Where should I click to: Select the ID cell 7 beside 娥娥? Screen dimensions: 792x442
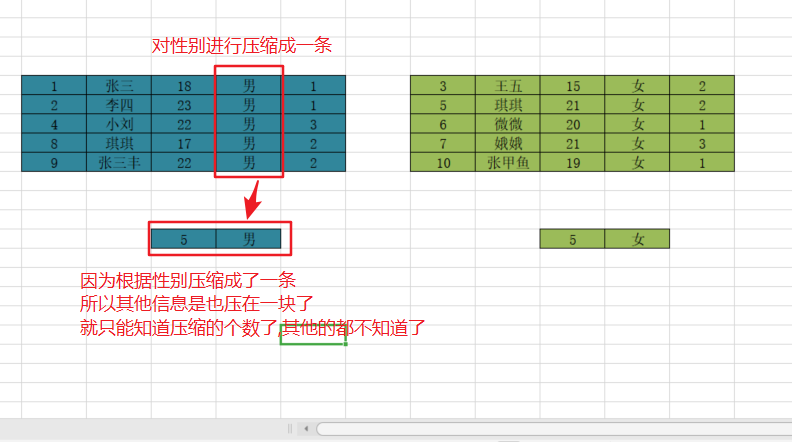click(x=443, y=143)
